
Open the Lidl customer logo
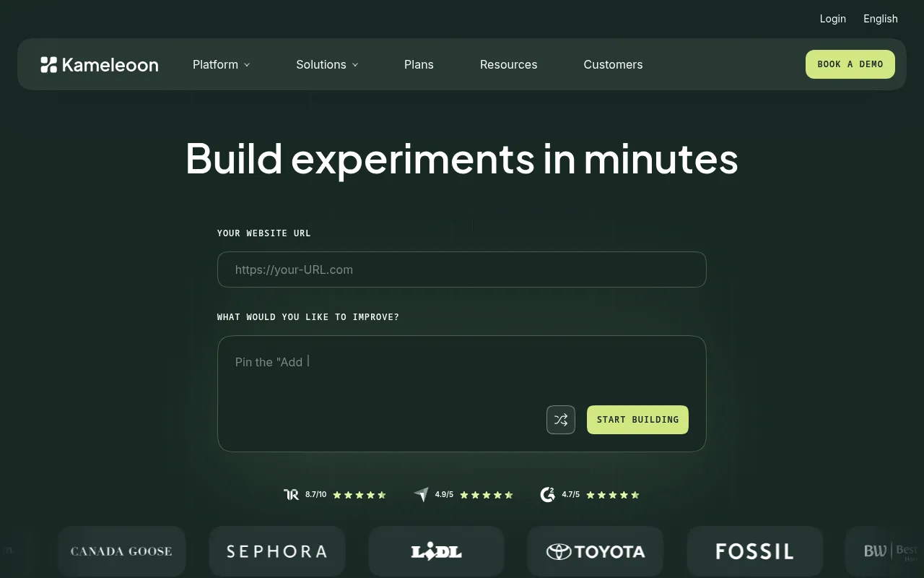(436, 551)
